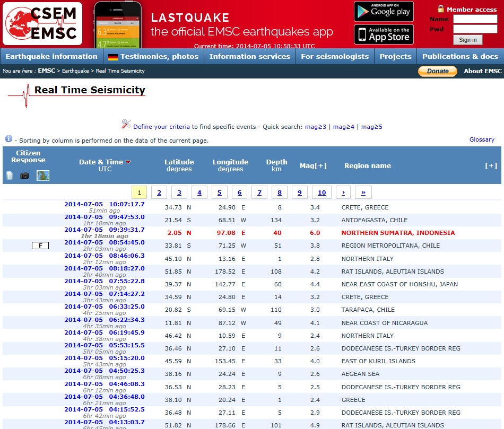The image size is (504, 429).
Task: Open the Glossary link
Action: (482, 139)
